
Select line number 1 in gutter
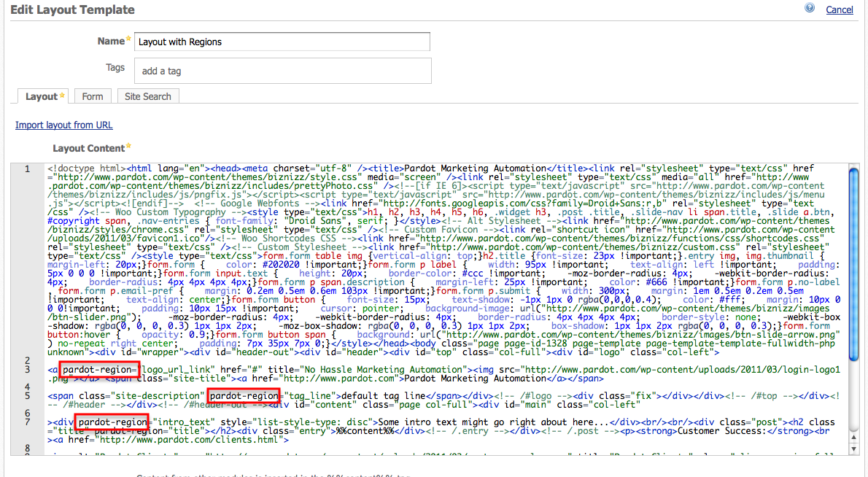(27, 168)
